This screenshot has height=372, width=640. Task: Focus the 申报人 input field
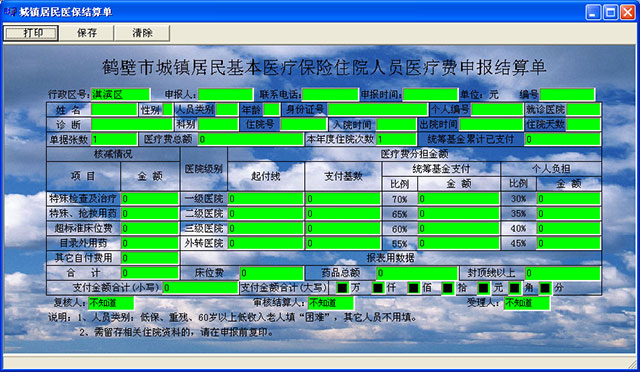tap(225, 94)
